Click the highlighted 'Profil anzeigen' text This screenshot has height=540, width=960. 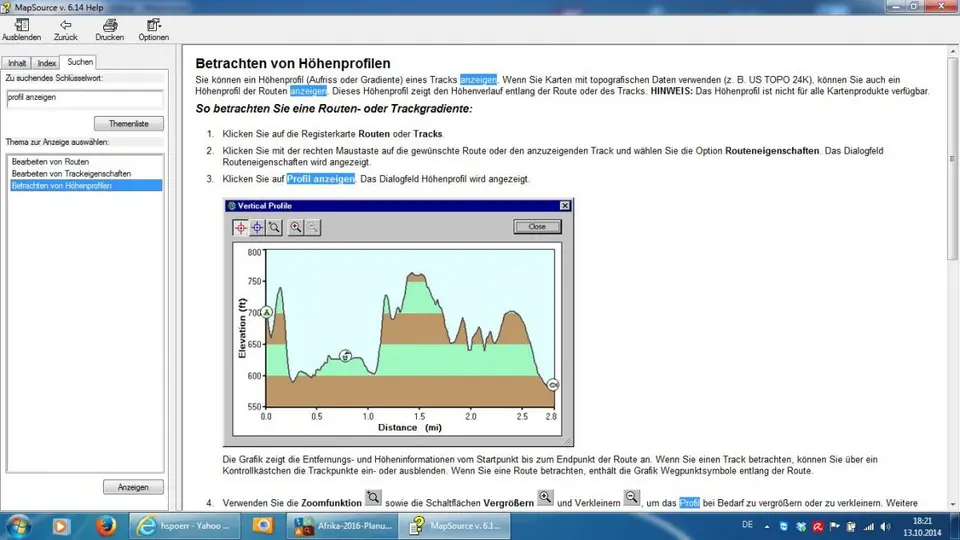321,179
